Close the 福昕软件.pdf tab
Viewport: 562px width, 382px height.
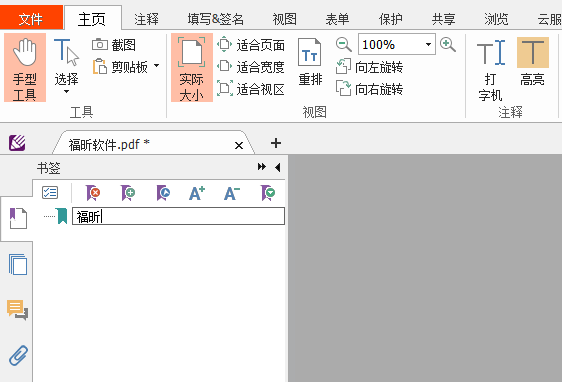coord(239,145)
